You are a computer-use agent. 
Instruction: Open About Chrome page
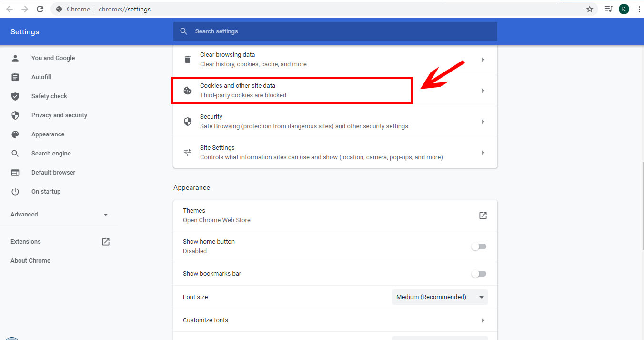point(30,261)
